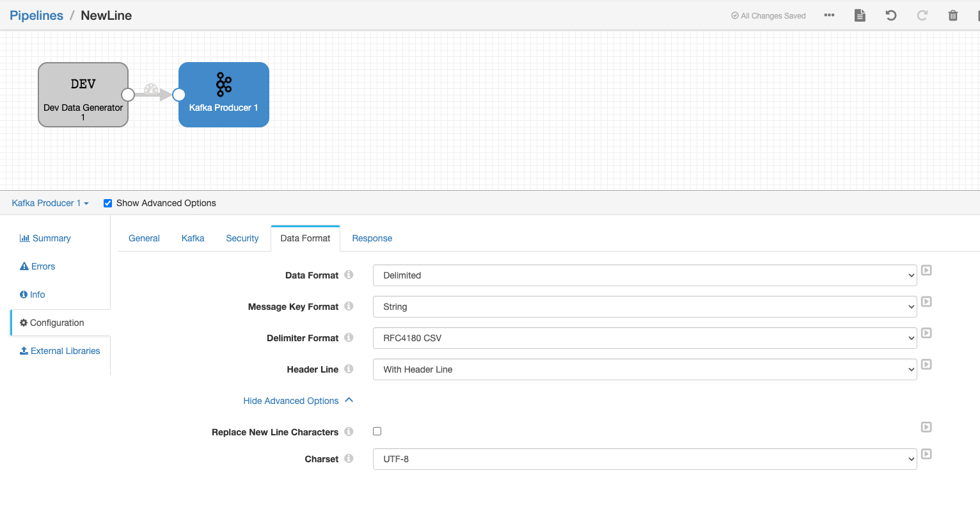Switch to the Response tab
The width and height of the screenshot is (980, 516).
pyautogui.click(x=372, y=238)
